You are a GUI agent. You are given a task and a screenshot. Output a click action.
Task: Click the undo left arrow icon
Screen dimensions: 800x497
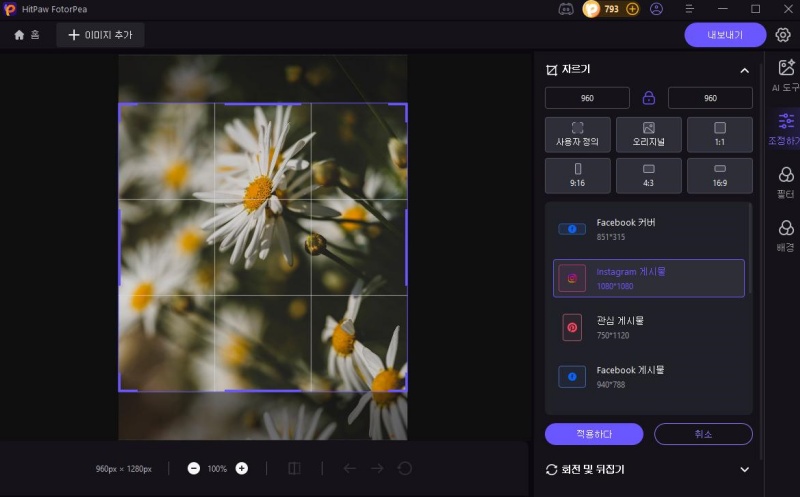pyautogui.click(x=349, y=468)
